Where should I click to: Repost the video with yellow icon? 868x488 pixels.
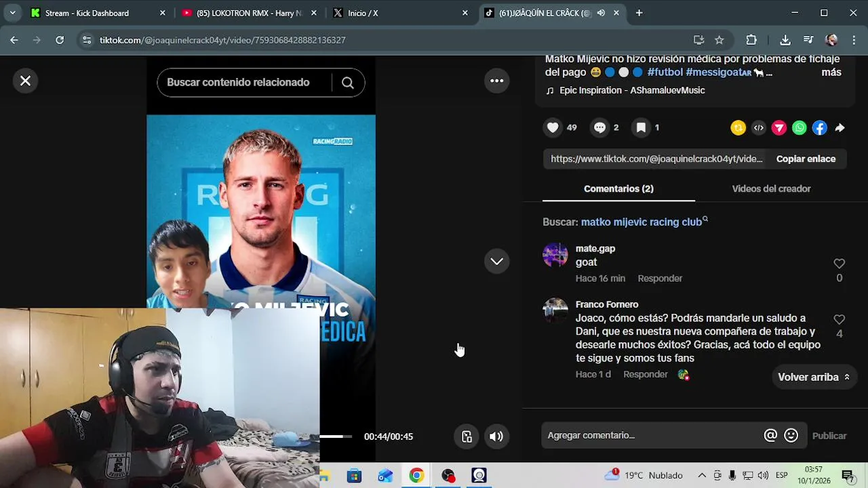tap(738, 127)
